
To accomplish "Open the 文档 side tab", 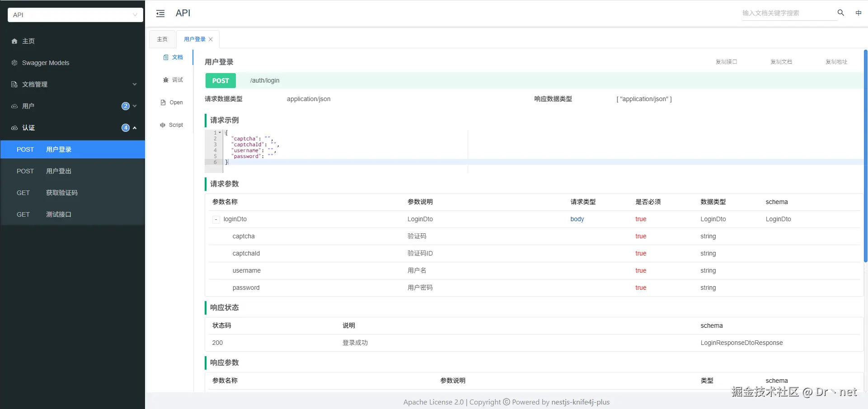I will pos(173,57).
